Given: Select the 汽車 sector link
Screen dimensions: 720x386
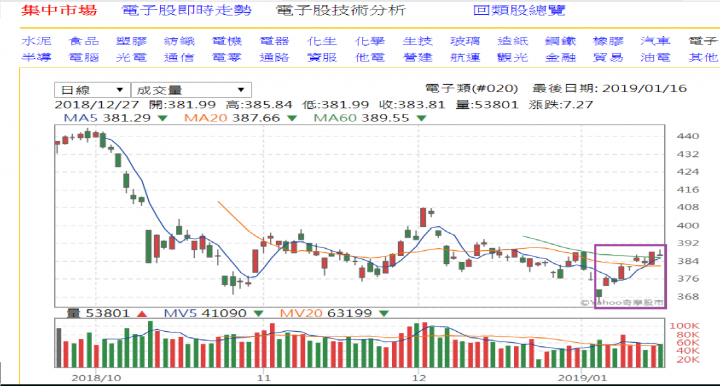Looking at the screenshot, I should click(x=656, y=41).
